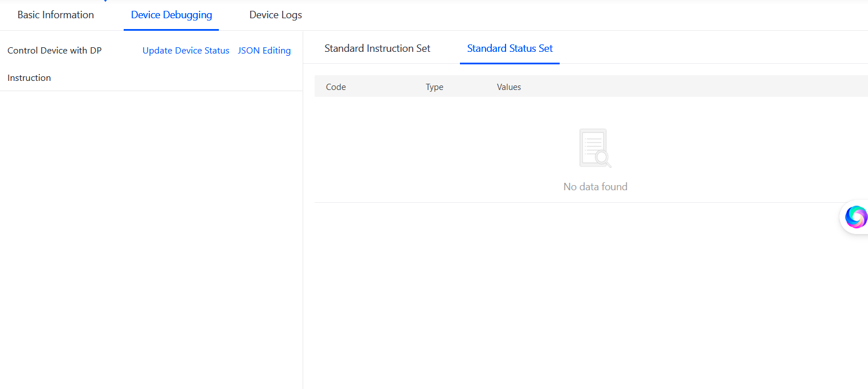Click the Control Device with DP label
The image size is (868, 389).
coord(55,51)
